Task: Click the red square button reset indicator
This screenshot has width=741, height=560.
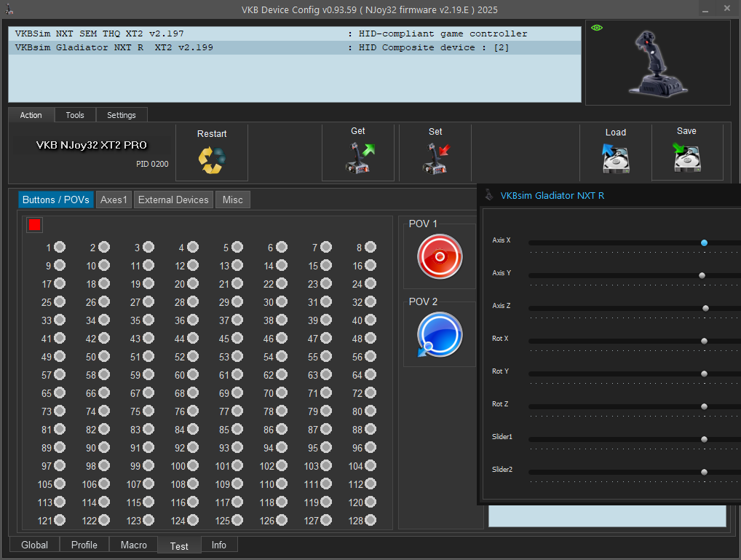Action: click(x=34, y=225)
